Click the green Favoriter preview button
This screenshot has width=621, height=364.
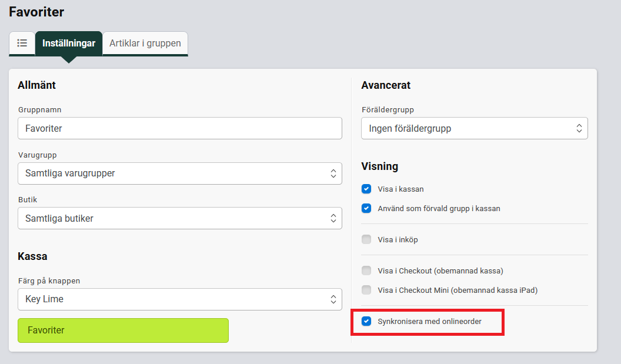point(123,330)
